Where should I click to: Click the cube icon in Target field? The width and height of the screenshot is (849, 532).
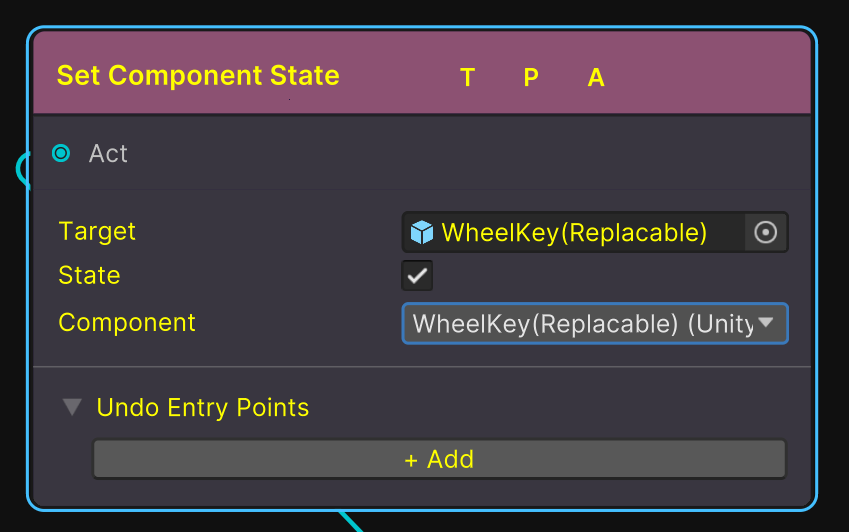pyautogui.click(x=422, y=232)
